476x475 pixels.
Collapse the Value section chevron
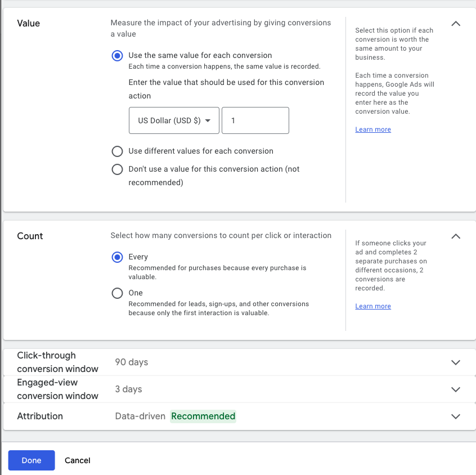pos(456,24)
